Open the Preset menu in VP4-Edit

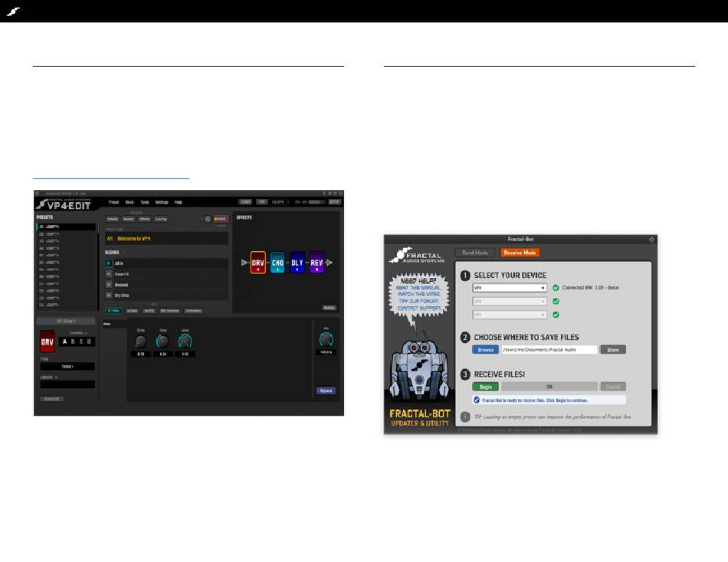[113, 202]
